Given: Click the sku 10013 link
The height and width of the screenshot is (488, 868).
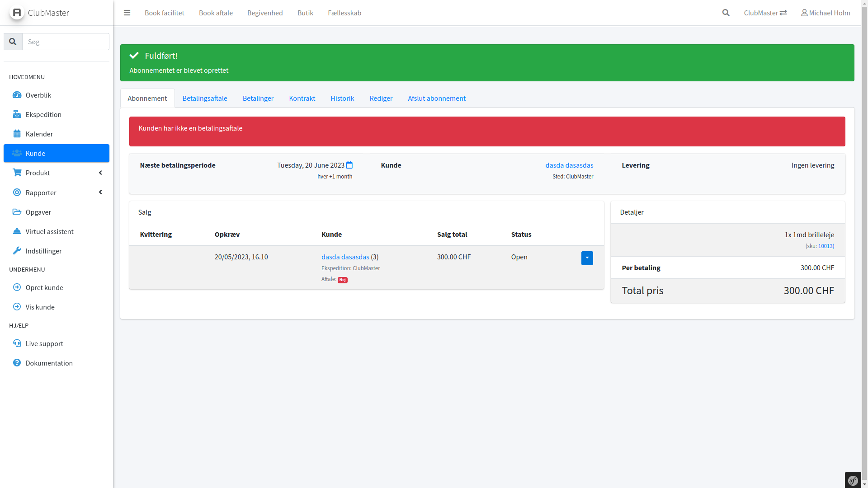Looking at the screenshot, I should click(826, 246).
